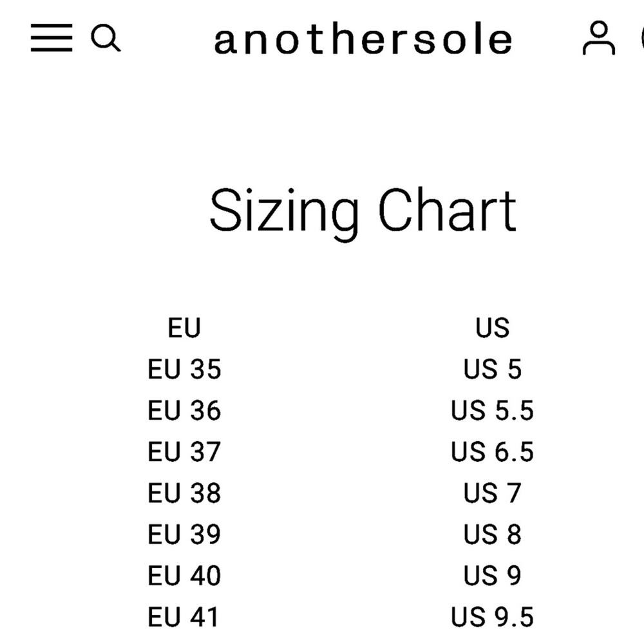Go to anothersole home logo
644x644 pixels.
click(363, 40)
